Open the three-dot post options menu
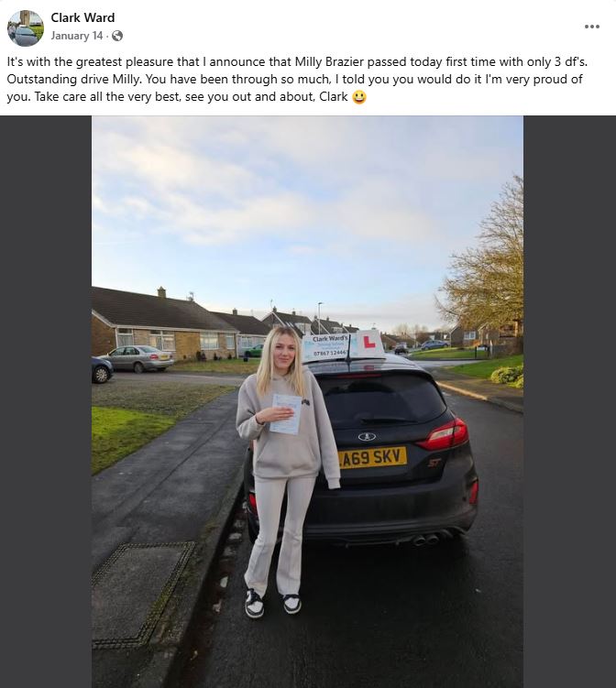 point(592,27)
